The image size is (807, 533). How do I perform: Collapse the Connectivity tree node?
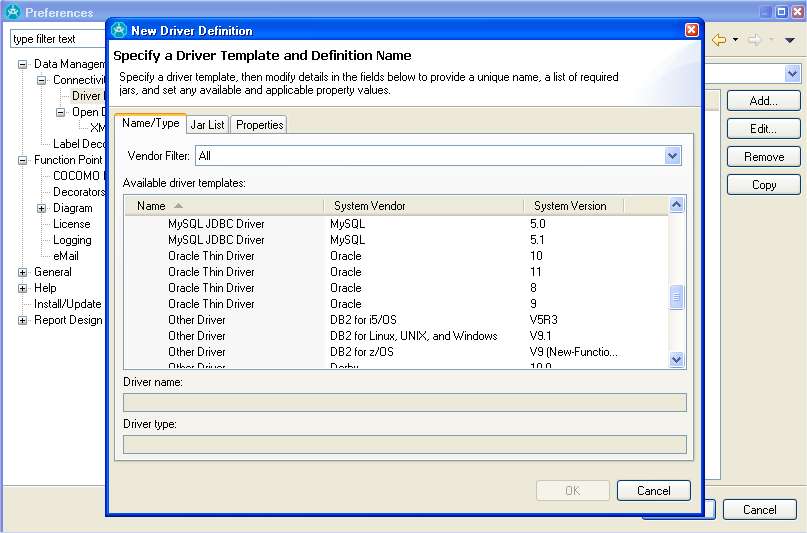41,80
